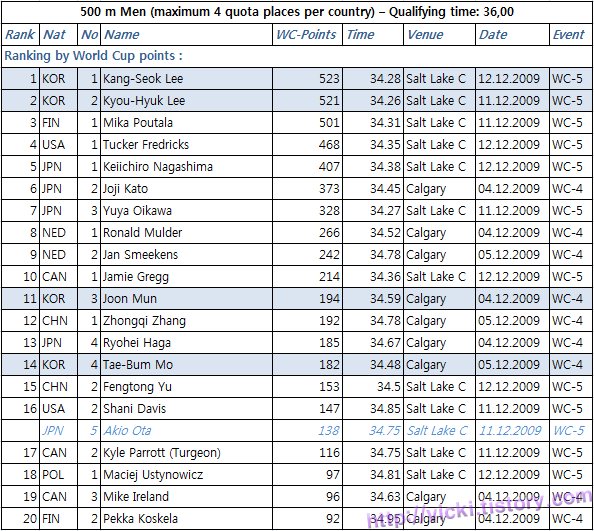Select the name Shani Davis
Screen dimensions: 594x531
(x=134, y=408)
